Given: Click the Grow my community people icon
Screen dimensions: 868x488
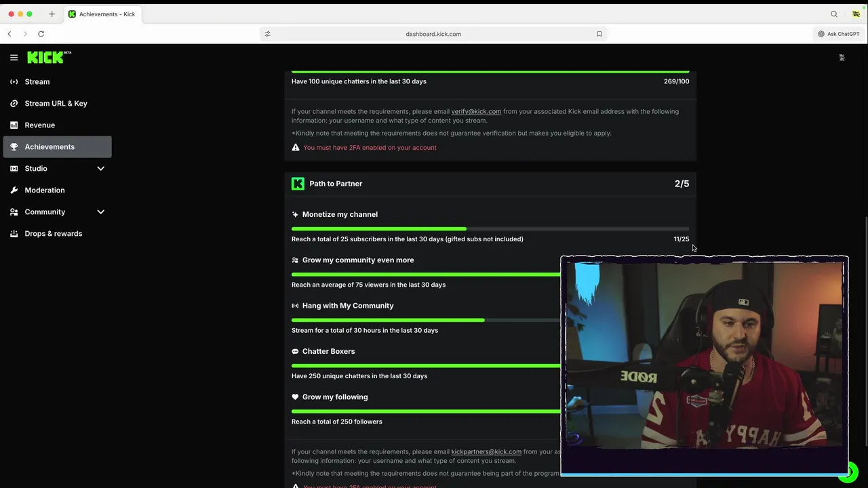Looking at the screenshot, I should coord(295,260).
